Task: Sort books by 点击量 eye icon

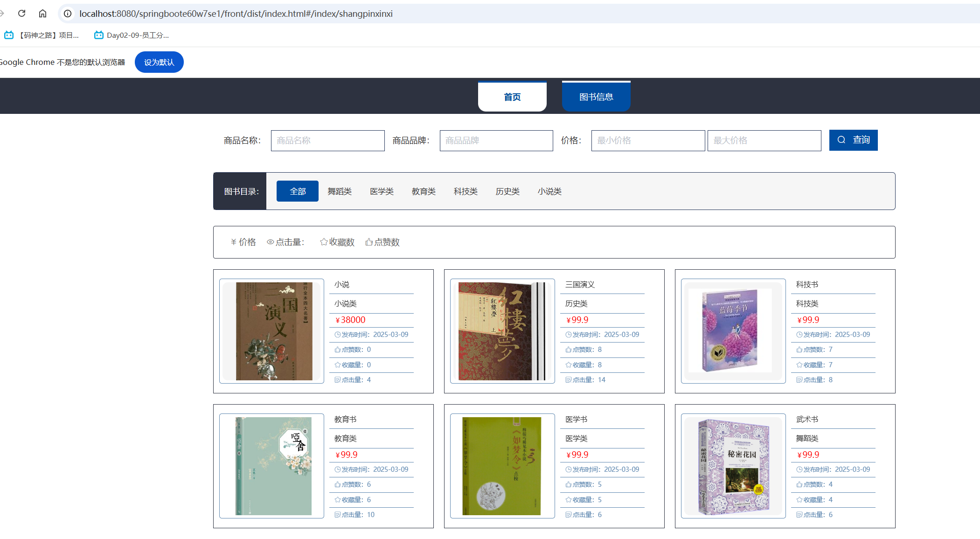Action: 271,242
